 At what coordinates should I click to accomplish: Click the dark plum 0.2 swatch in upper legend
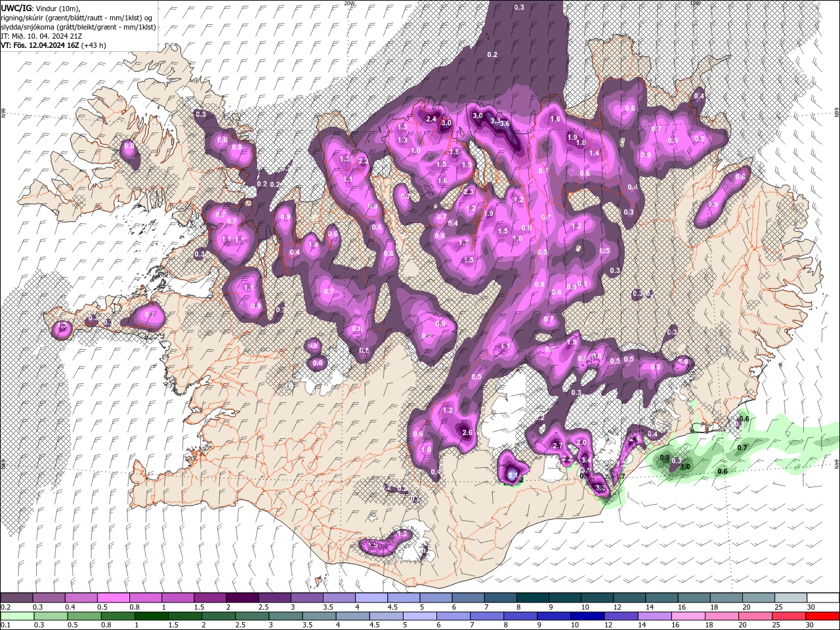click(16, 598)
